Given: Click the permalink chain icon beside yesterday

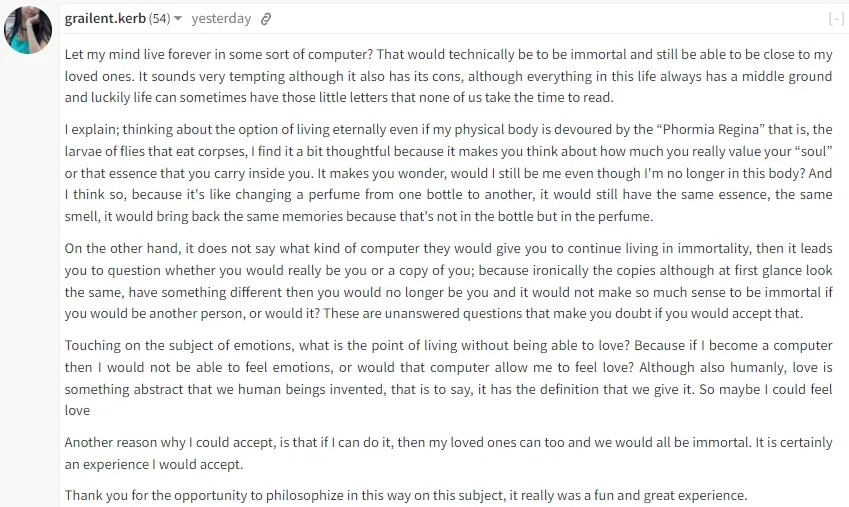Looking at the screenshot, I should (x=265, y=20).
